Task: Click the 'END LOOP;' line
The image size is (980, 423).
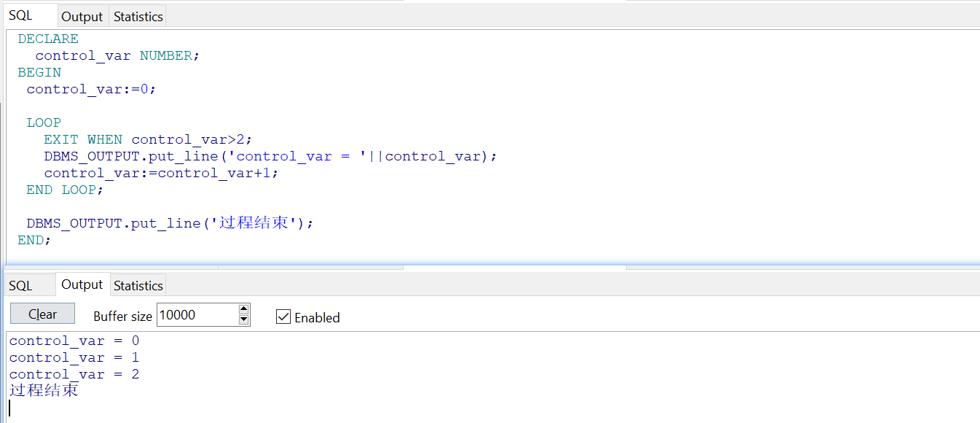Action: pyautogui.click(x=65, y=190)
